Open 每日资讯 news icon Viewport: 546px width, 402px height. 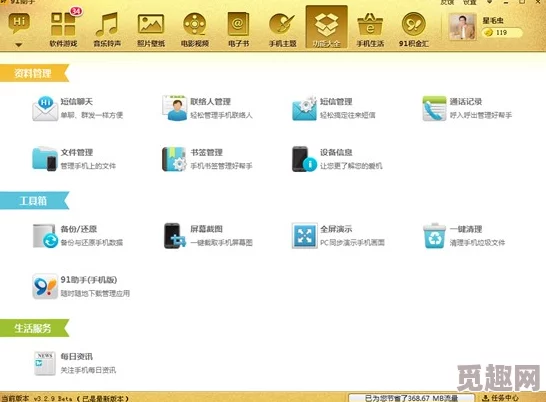coord(45,363)
